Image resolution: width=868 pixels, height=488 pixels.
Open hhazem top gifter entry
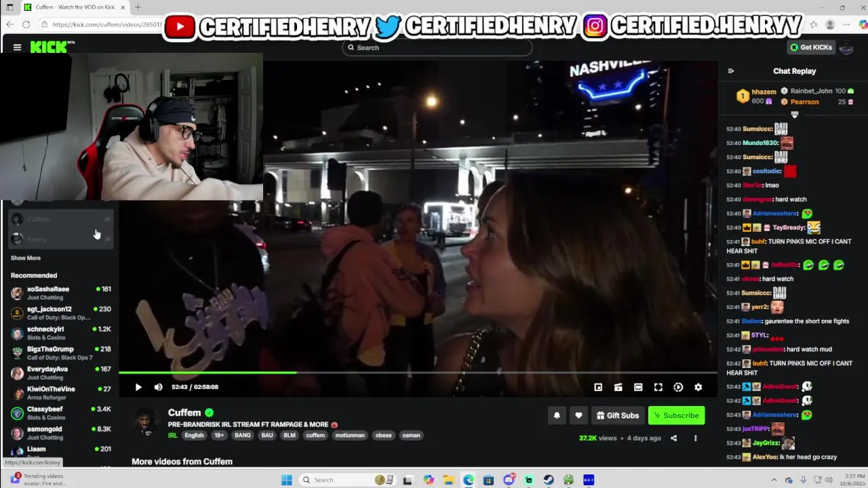(756, 96)
